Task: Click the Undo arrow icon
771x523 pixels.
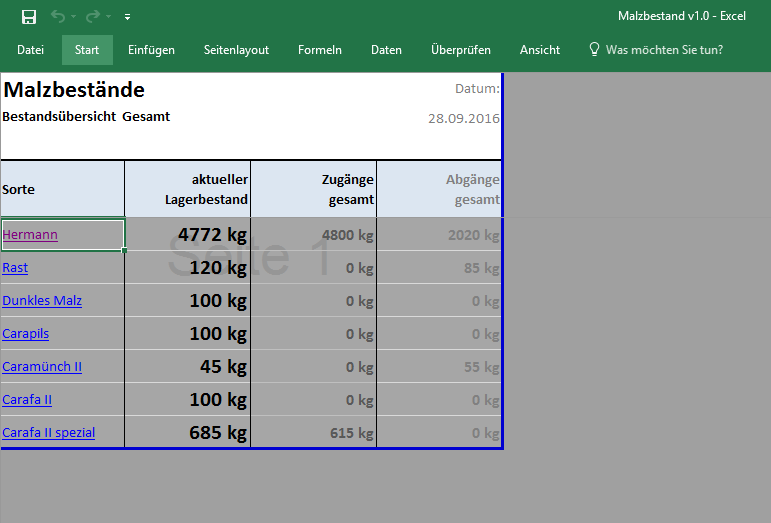Action: (58, 17)
